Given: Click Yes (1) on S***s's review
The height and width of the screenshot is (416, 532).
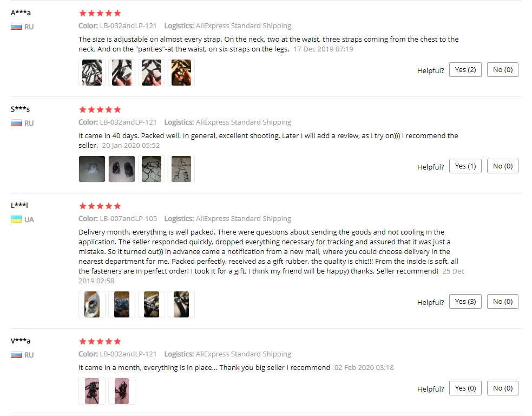Looking at the screenshot, I should pos(465,166).
